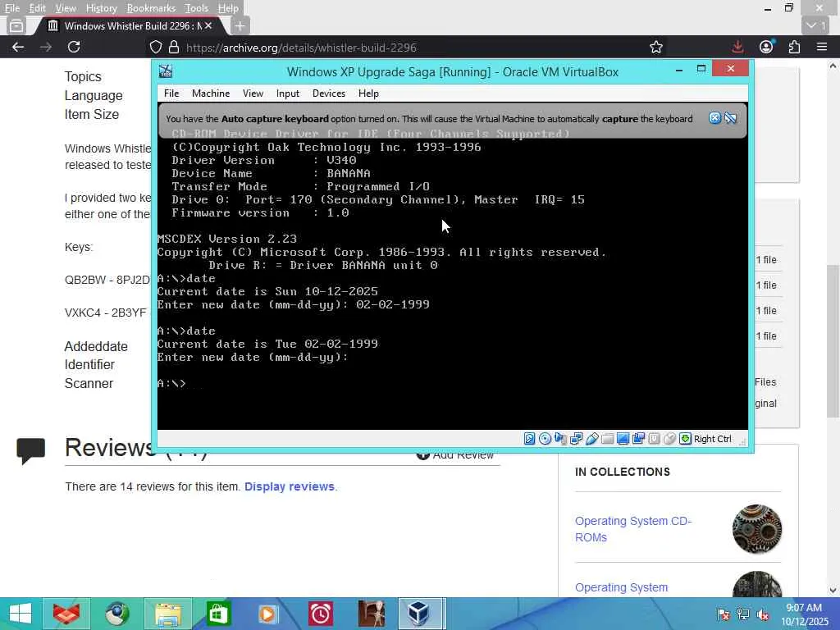
Task: Click the optical disk icon in VirtualBox status bar
Action: [545, 439]
